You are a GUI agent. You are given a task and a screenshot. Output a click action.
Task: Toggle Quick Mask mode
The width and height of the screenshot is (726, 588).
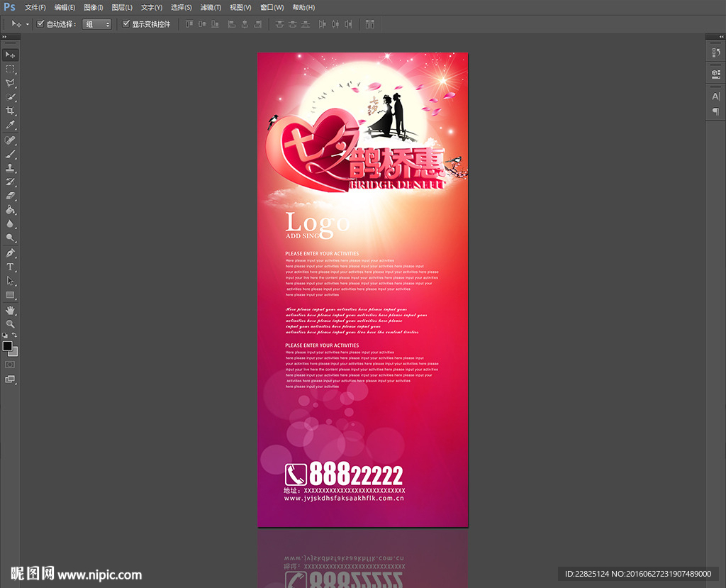pos(10,364)
